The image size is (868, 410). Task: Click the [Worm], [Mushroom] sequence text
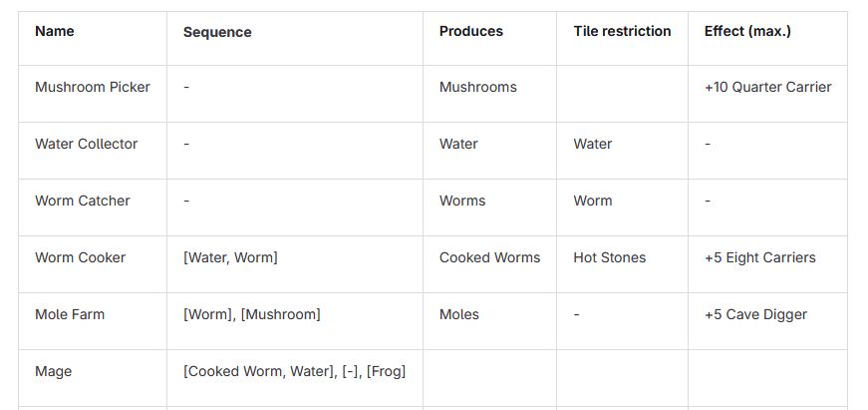[x=251, y=314]
